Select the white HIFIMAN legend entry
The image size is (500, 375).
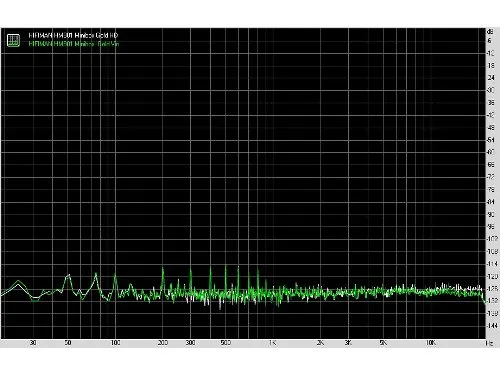pyautogui.click(x=73, y=35)
